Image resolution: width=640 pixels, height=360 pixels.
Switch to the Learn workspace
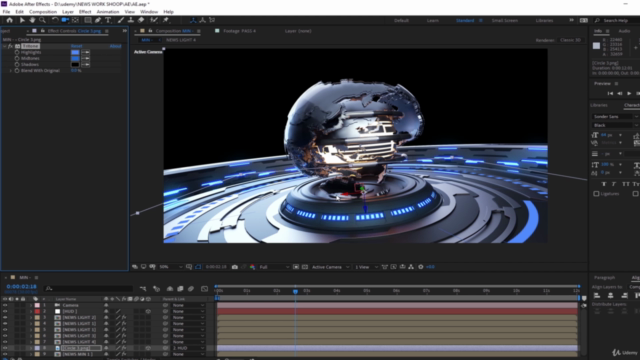[433, 20]
